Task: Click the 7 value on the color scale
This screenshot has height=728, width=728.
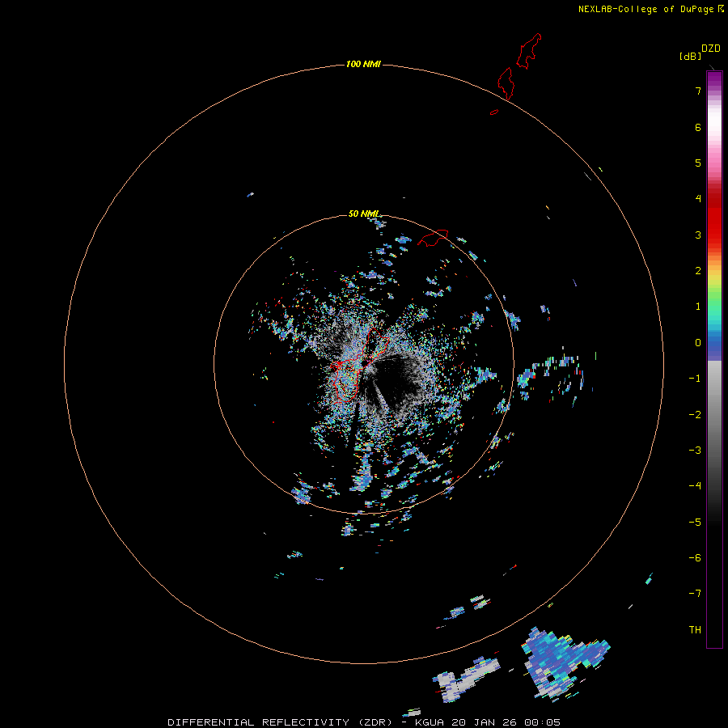Action: [x=698, y=91]
